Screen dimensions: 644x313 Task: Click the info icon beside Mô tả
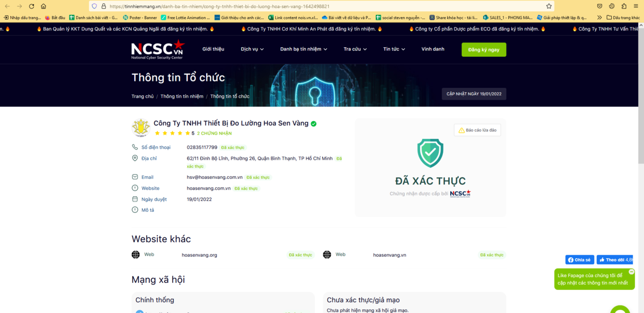[x=135, y=210]
